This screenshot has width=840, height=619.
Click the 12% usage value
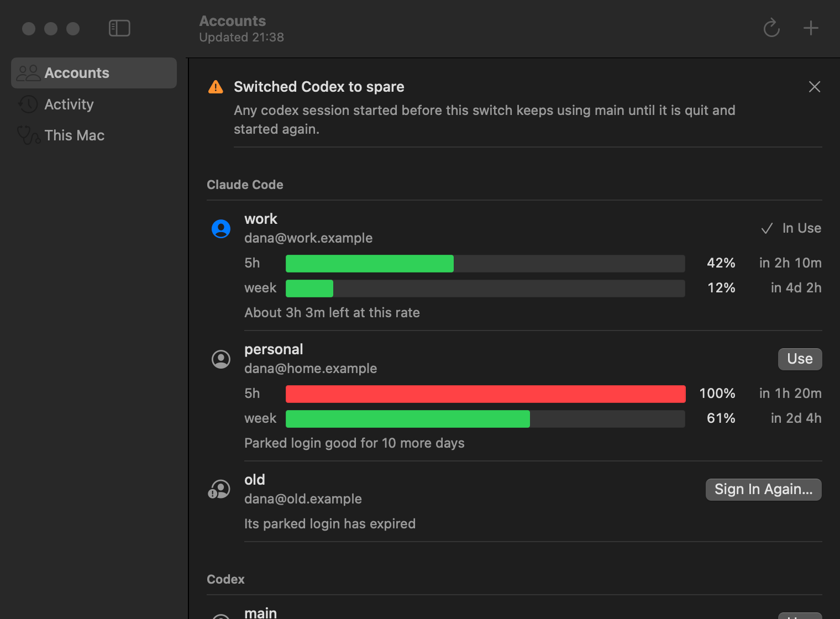pyautogui.click(x=721, y=288)
